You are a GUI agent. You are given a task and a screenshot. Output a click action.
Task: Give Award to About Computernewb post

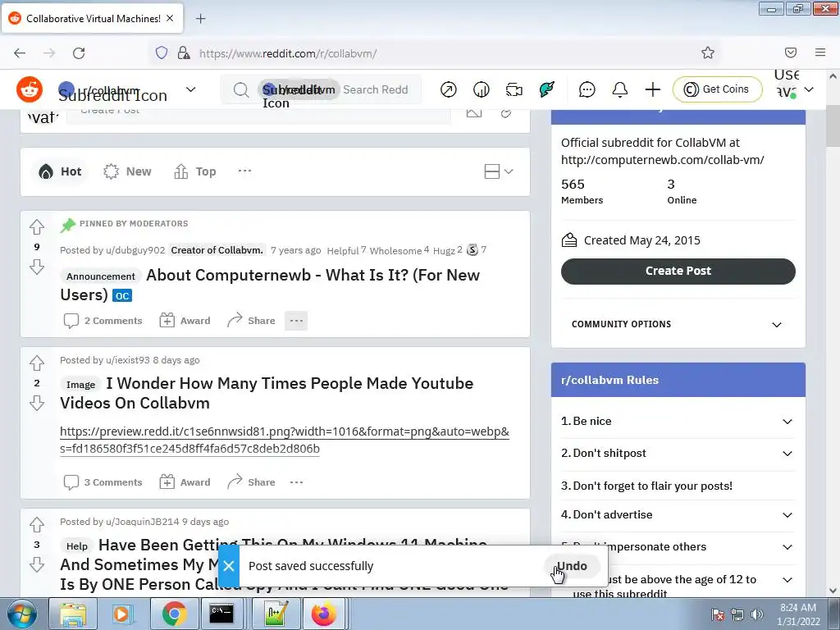tap(185, 321)
